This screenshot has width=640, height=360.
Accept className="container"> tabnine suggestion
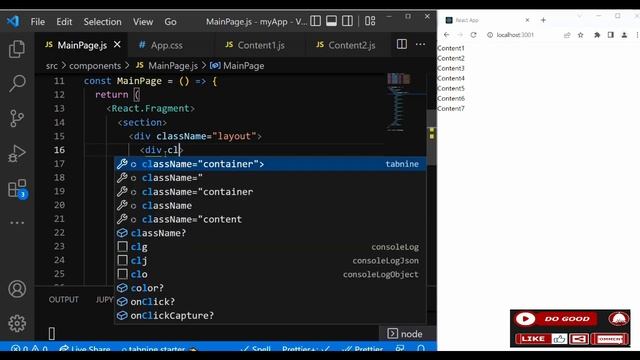pos(270,164)
